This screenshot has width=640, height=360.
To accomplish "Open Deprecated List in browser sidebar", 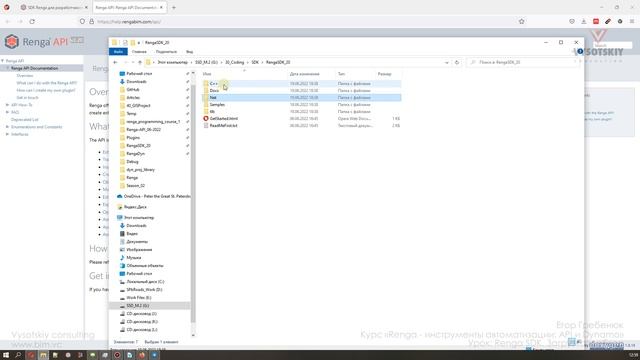I will (x=24, y=120).
